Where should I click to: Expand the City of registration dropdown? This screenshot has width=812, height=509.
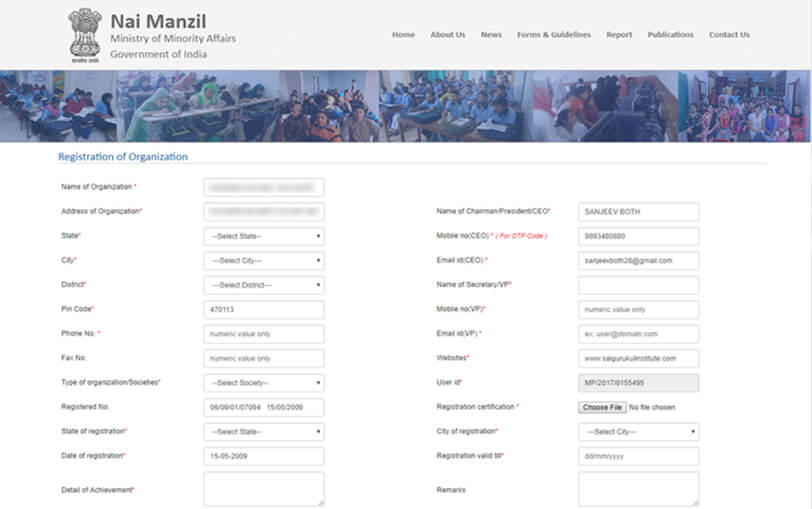tap(639, 432)
